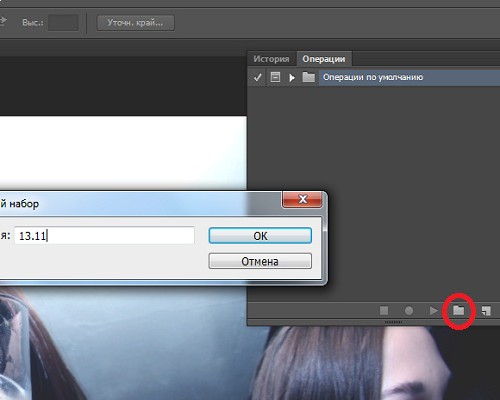Expand the Операции по умолчанию set triangle

click(x=292, y=78)
